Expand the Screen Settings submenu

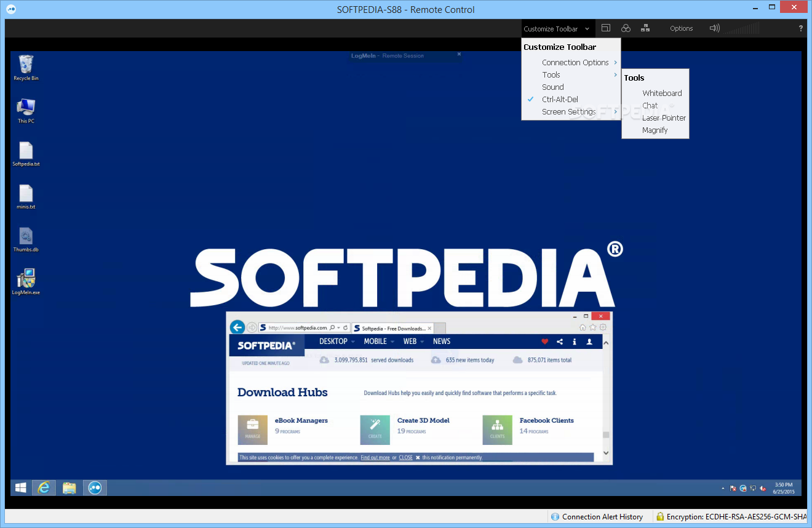coord(570,111)
